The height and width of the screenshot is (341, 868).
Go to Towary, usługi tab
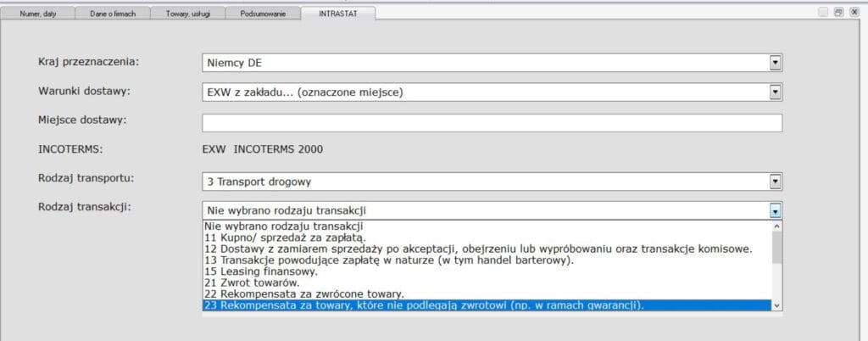click(187, 14)
